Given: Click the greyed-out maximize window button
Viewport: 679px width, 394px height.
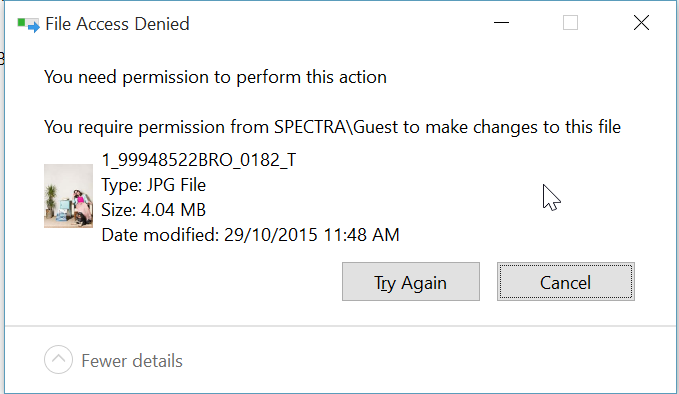Looking at the screenshot, I should [570, 23].
